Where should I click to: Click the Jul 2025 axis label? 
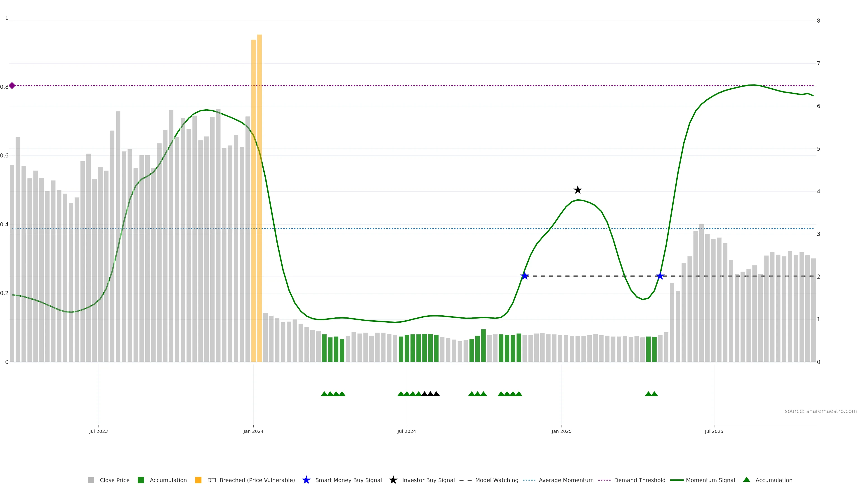pyautogui.click(x=714, y=432)
